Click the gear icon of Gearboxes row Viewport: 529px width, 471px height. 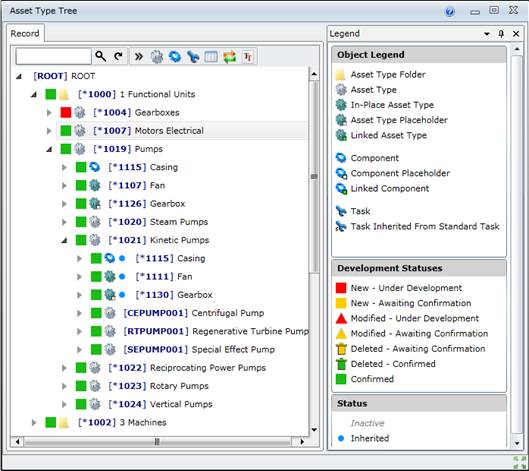(x=80, y=112)
